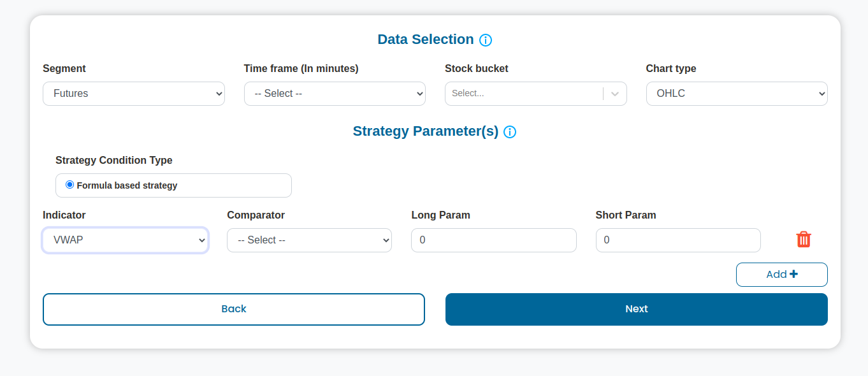The width and height of the screenshot is (868, 376).
Task: Click the Short Param input field
Action: (x=678, y=240)
